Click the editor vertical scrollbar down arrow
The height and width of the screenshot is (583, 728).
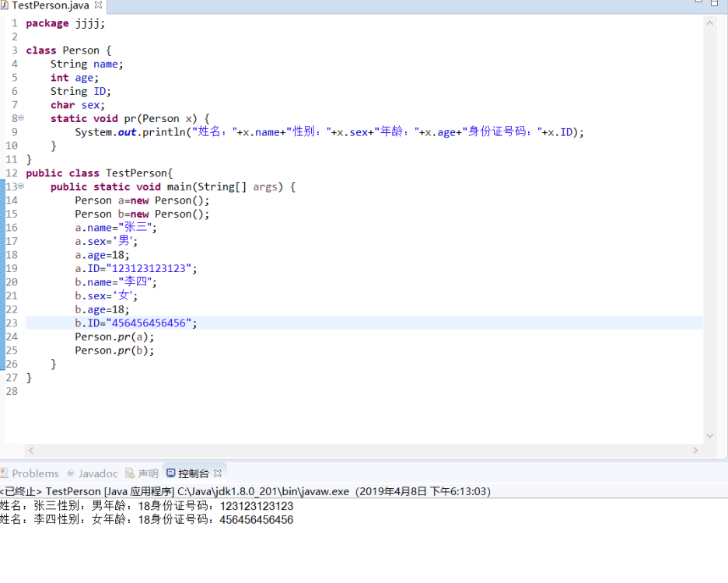[x=710, y=436]
